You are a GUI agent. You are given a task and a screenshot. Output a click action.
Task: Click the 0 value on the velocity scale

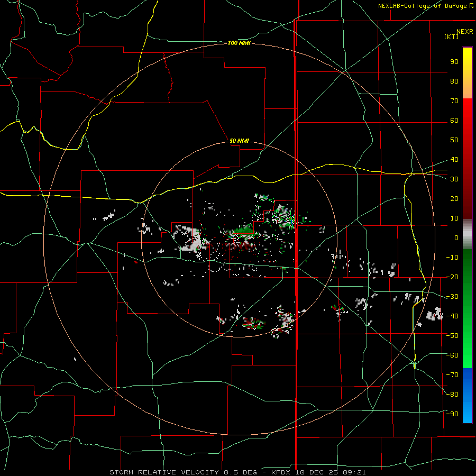coord(456,237)
